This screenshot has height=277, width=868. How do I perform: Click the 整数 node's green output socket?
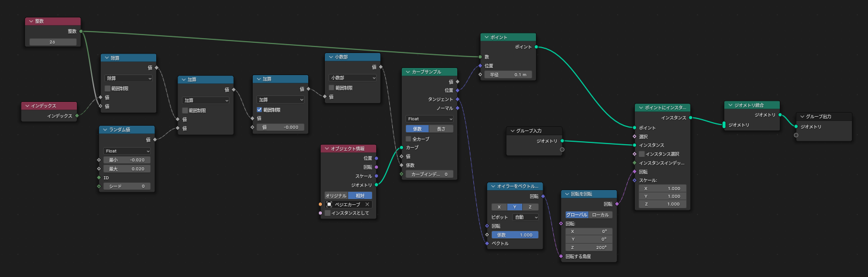click(x=80, y=31)
